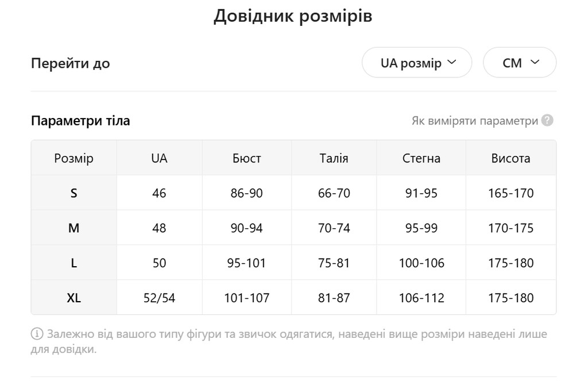Select the M size row header
Screen dimensions: 588x386
[x=74, y=228]
